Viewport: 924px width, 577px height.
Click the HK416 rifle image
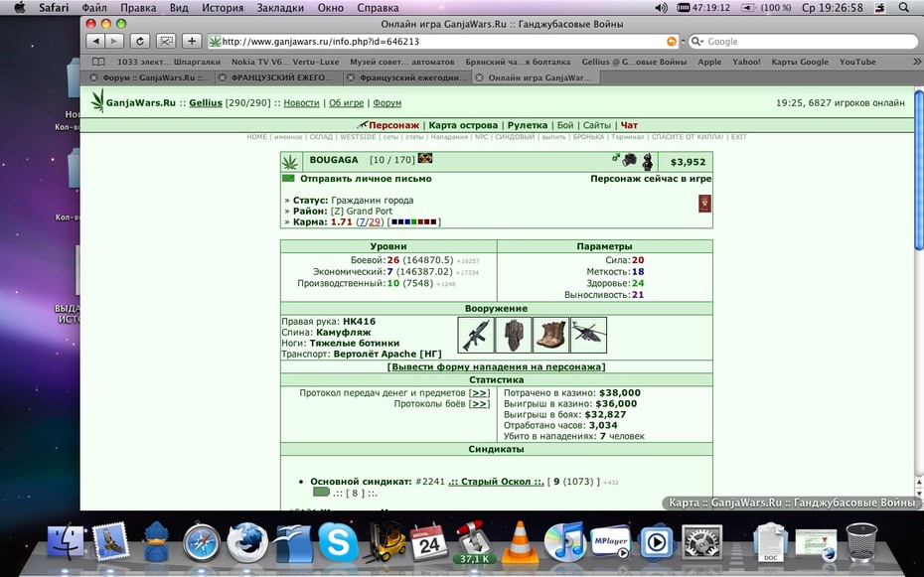click(x=476, y=335)
